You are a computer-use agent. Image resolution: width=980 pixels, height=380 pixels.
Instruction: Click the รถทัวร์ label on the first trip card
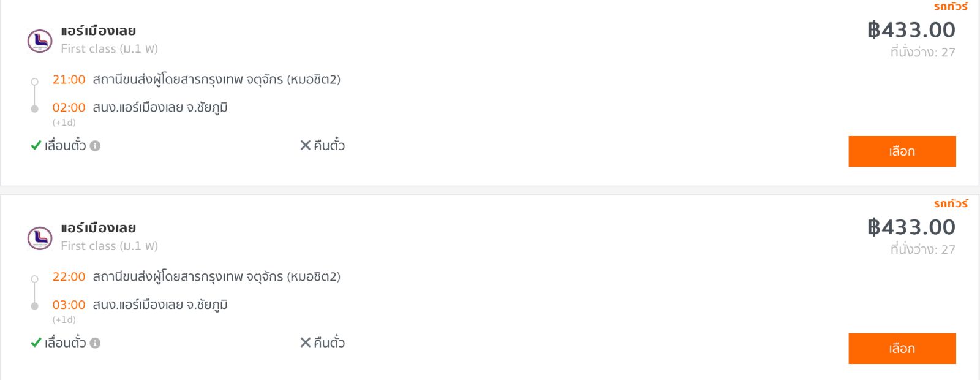951,6
